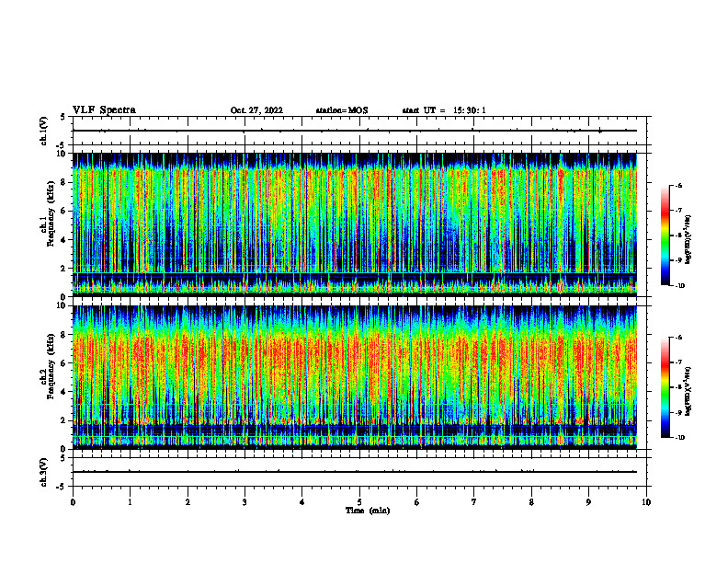Click the ch.1 frequency axis "4" tick label

point(63,240)
